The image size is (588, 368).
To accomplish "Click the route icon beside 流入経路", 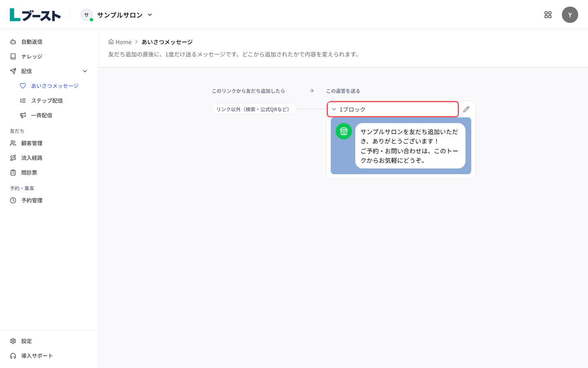I will 13,158.
